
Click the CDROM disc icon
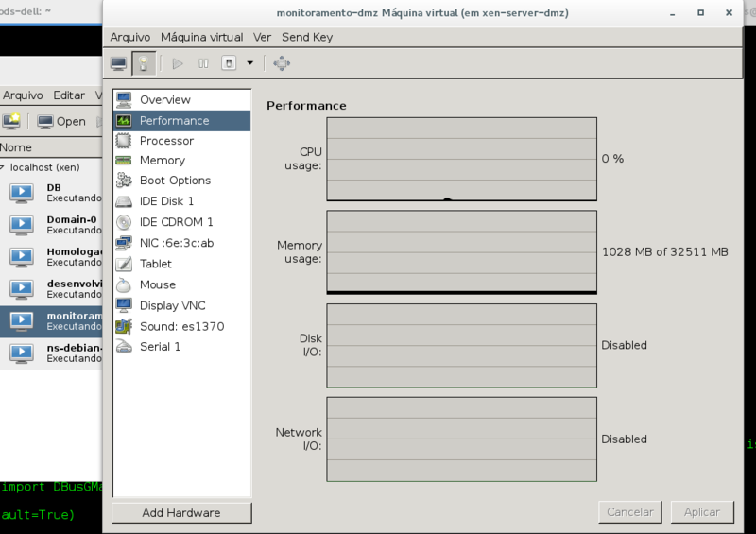[x=124, y=222]
